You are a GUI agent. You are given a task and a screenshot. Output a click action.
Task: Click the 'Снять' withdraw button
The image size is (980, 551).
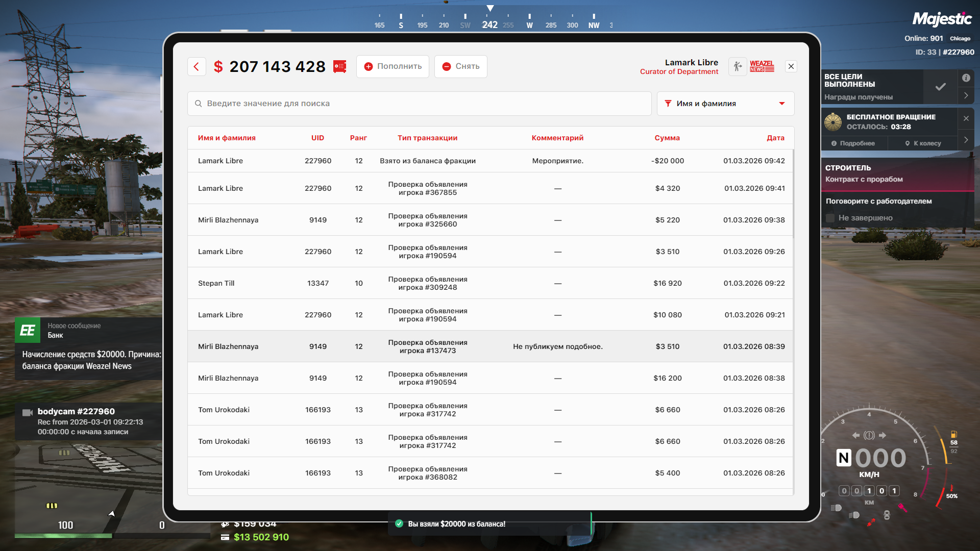point(460,66)
